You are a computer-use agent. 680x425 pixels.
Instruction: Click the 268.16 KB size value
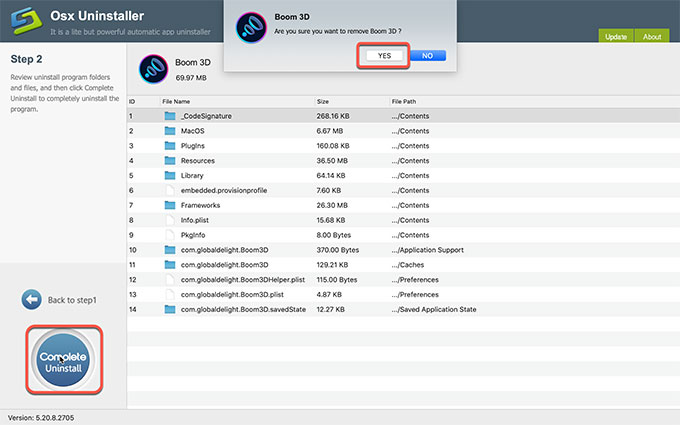point(333,116)
